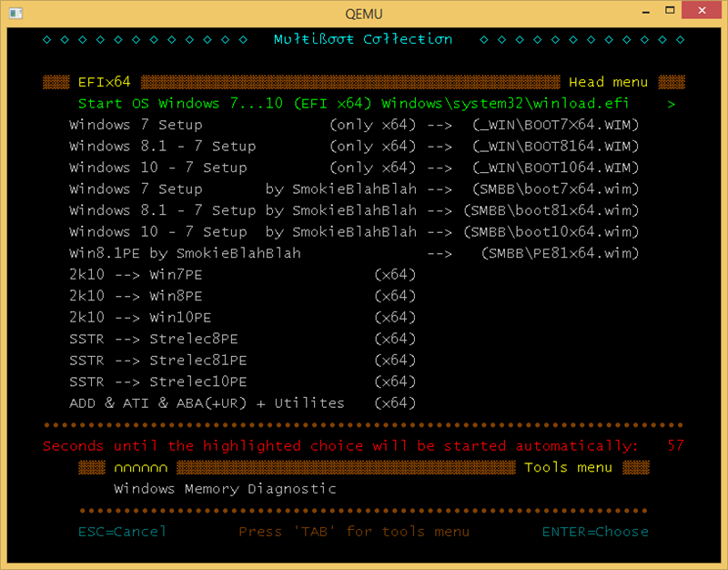Viewport: 728px width, 570px height.
Task: Select SSTR Strelec8PE (x64) entry
Action: [x=242, y=339]
